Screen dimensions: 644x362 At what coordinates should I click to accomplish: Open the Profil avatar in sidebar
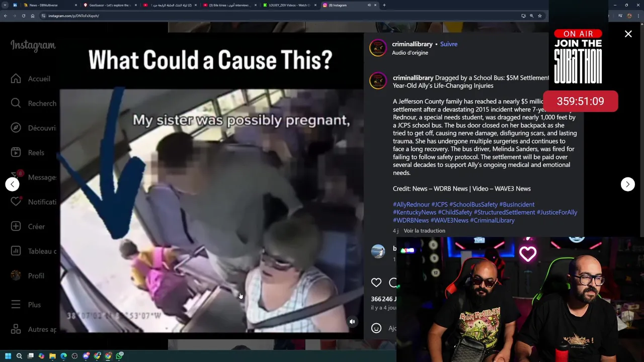[16, 276]
